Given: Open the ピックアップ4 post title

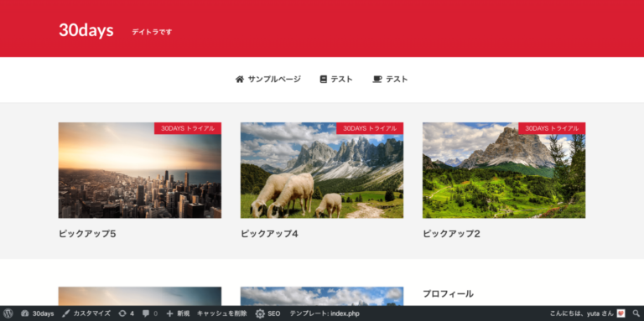Looking at the screenshot, I should point(269,234).
